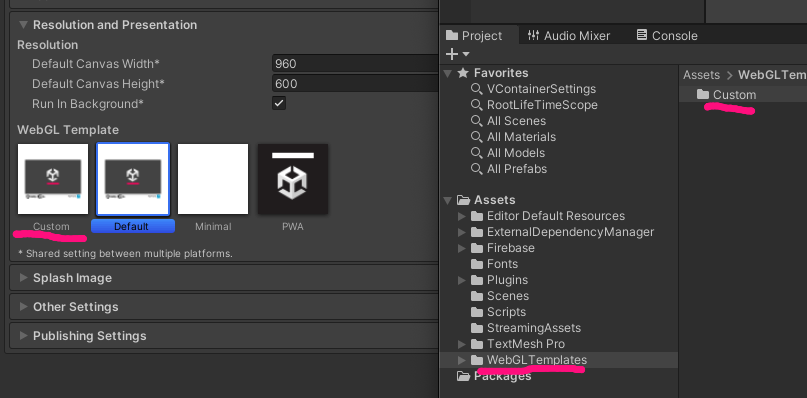This screenshot has height=398, width=807.
Task: Click the TextMesh Pro folder icon
Action: coord(477,343)
